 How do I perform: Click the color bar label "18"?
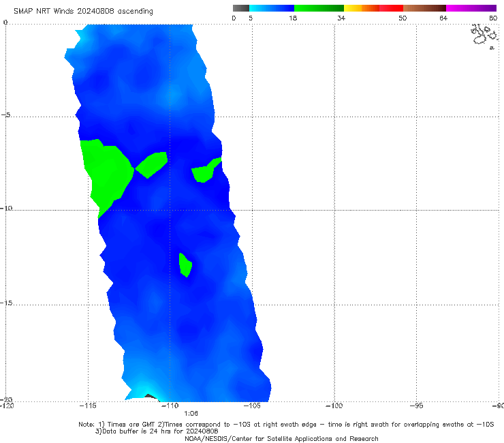[x=293, y=18]
